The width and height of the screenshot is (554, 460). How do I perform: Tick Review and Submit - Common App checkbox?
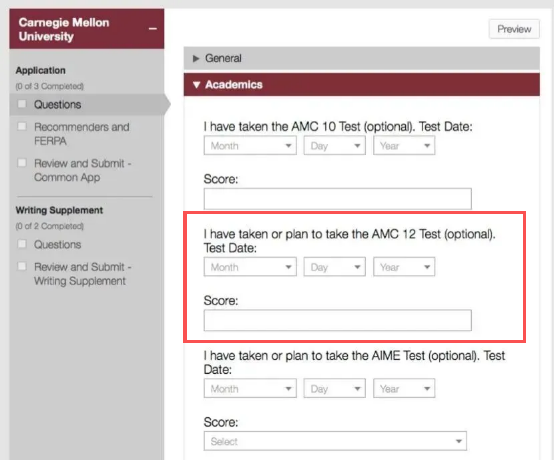[22, 163]
